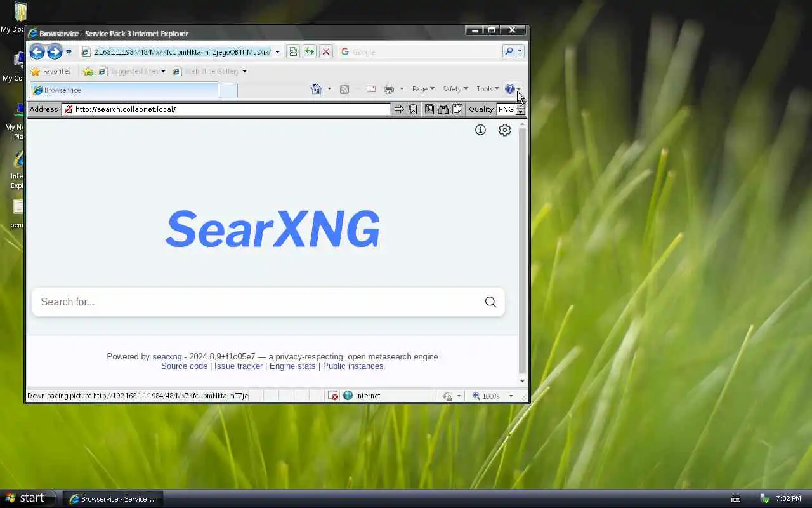This screenshot has width=812, height=508.
Task: Click Add to Favorites Bar icon
Action: pos(88,71)
